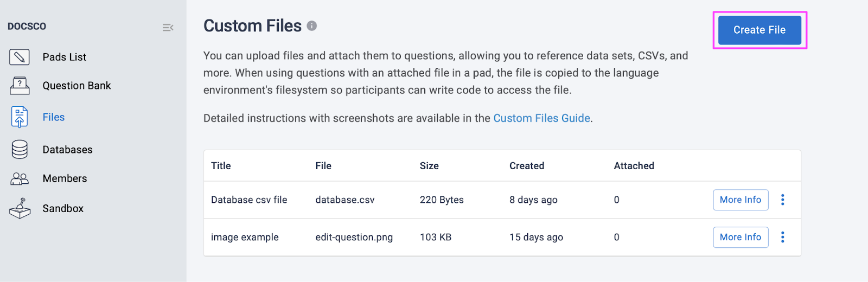The image size is (868, 282).
Task: Open the Databases section label
Action: (67, 150)
